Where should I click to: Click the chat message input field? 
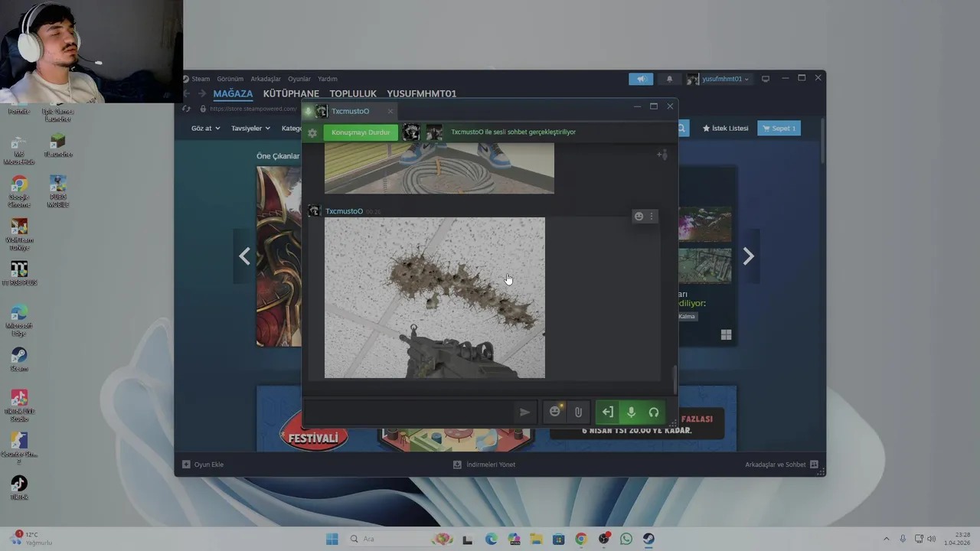(x=410, y=412)
